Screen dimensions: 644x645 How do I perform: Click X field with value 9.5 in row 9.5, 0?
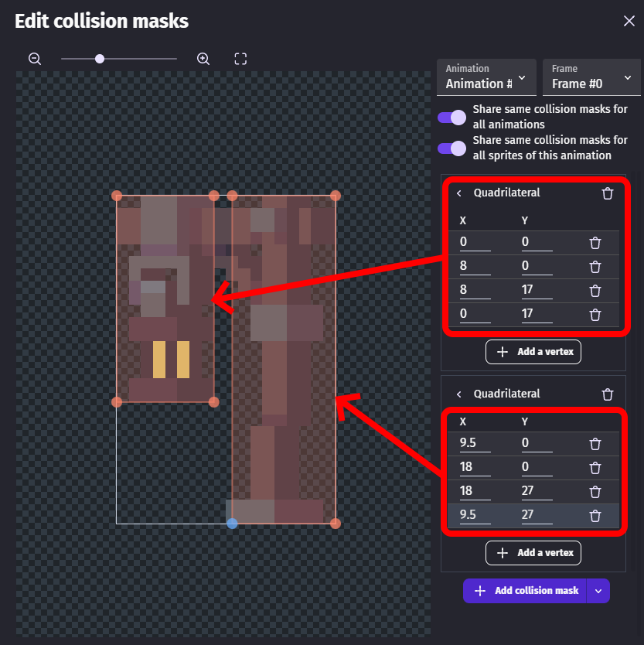(475, 443)
